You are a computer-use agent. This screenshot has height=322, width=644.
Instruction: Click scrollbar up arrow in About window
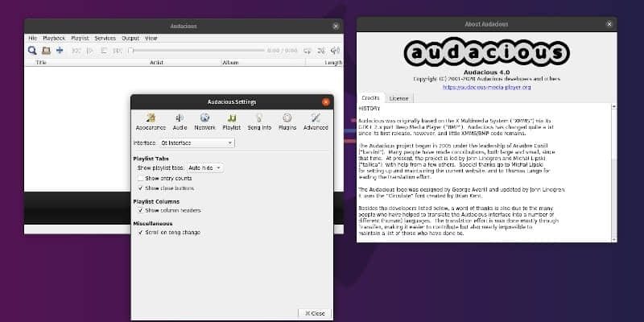point(613,106)
